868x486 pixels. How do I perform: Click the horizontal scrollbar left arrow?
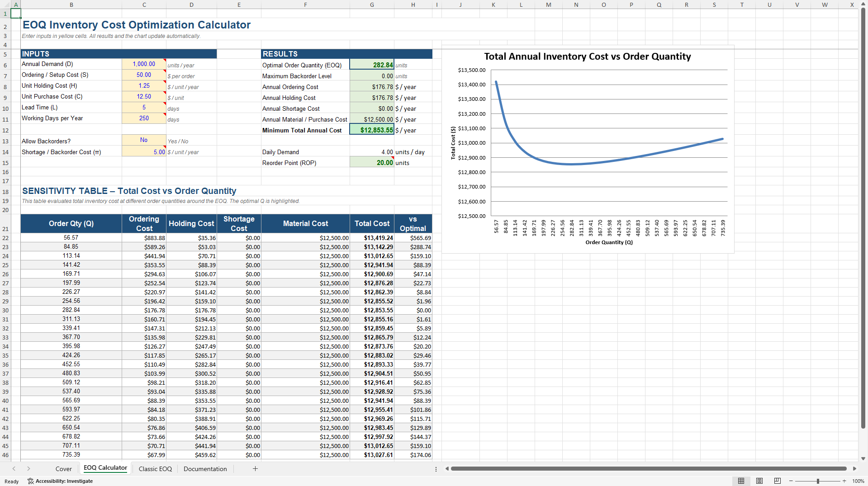pyautogui.click(x=447, y=469)
